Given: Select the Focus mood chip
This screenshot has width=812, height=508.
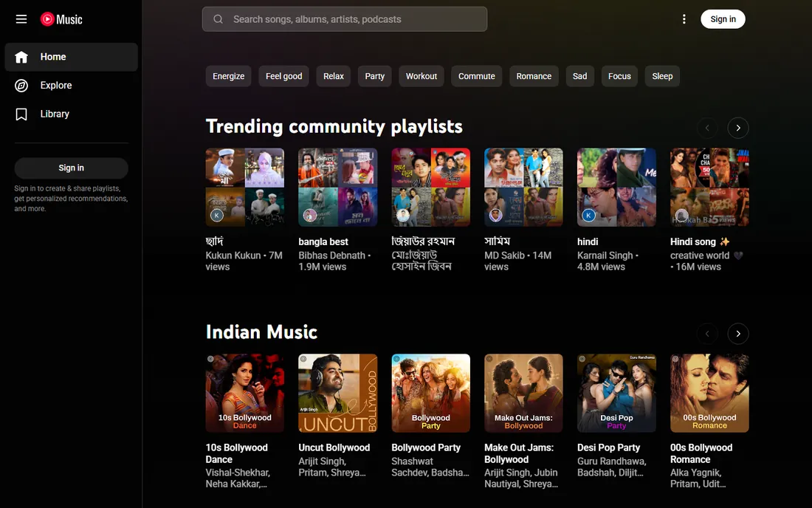Looking at the screenshot, I should coord(619,76).
